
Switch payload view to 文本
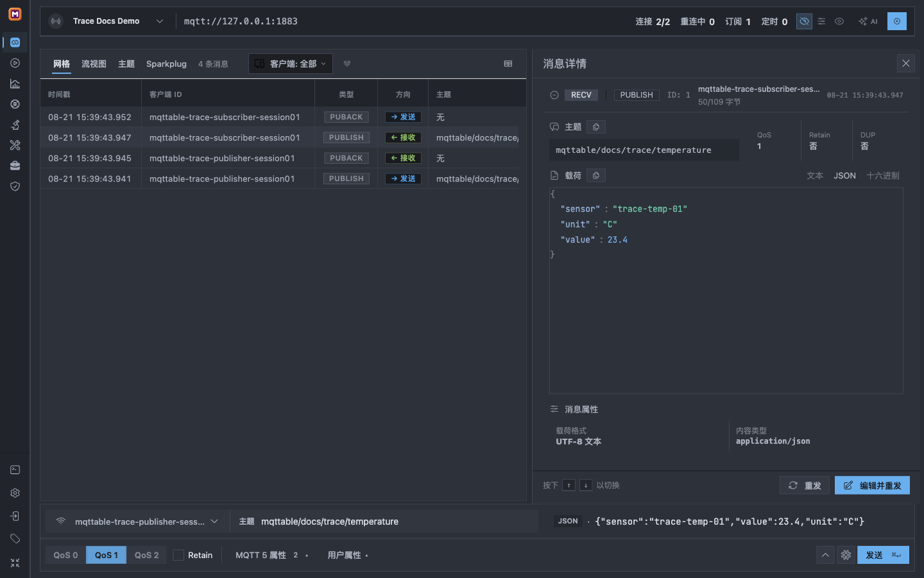click(815, 175)
